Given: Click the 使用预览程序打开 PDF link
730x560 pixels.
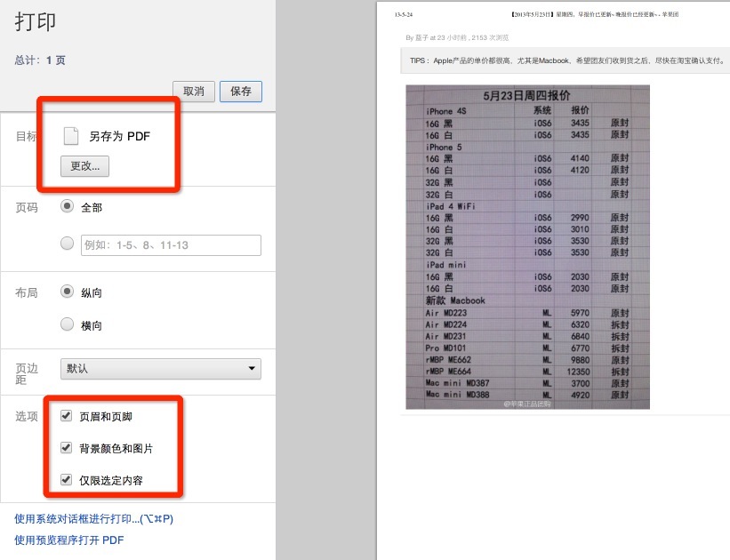Looking at the screenshot, I should [x=68, y=540].
